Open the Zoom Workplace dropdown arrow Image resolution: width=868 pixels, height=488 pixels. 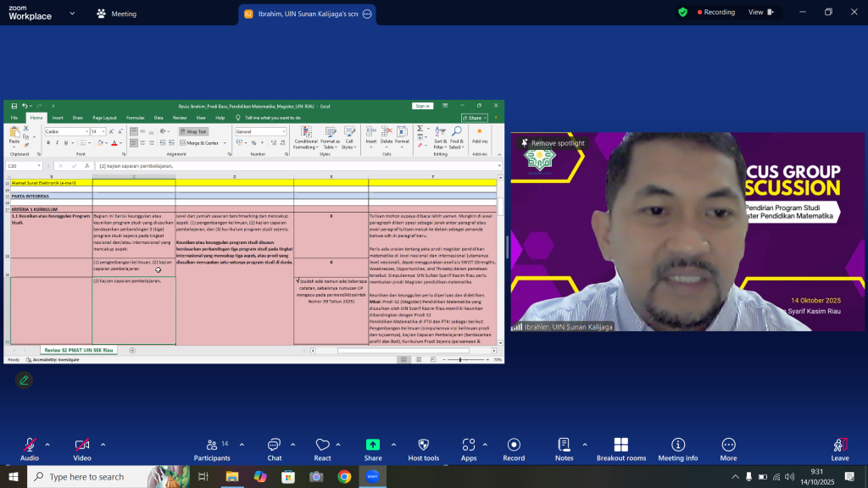(x=71, y=14)
